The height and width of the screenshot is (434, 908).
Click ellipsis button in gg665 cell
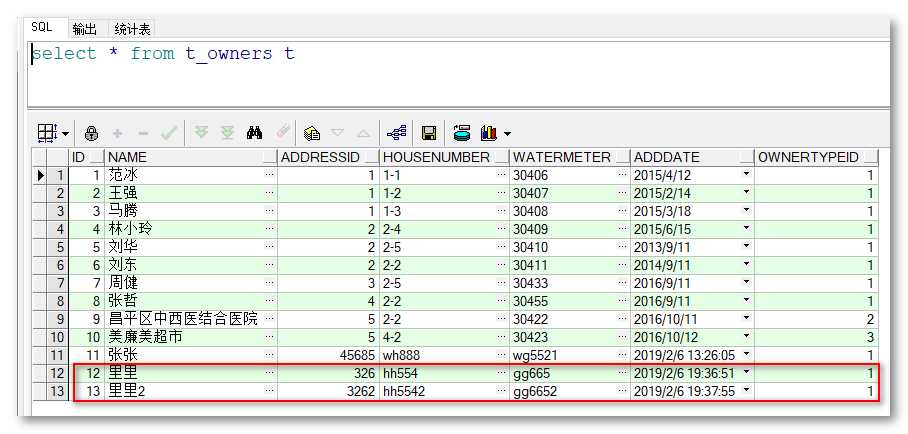tap(623, 372)
